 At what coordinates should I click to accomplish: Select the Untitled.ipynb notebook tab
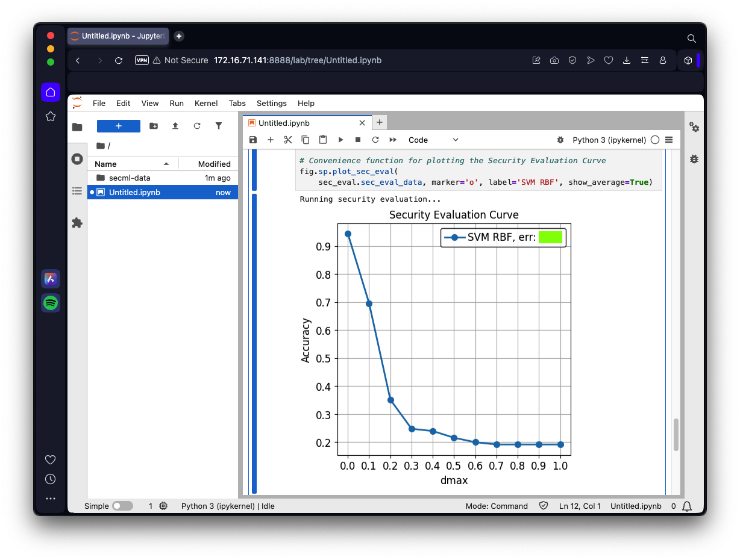click(x=284, y=123)
